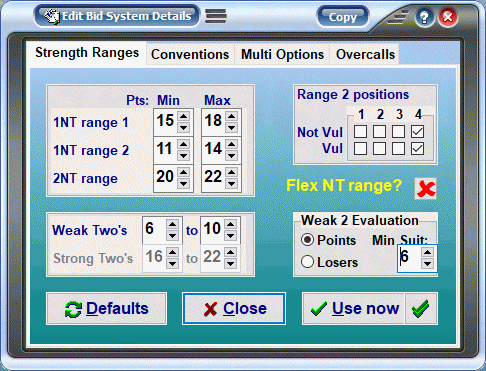Decrease the Min Suit value
The height and width of the screenshot is (371, 486).
427,264
